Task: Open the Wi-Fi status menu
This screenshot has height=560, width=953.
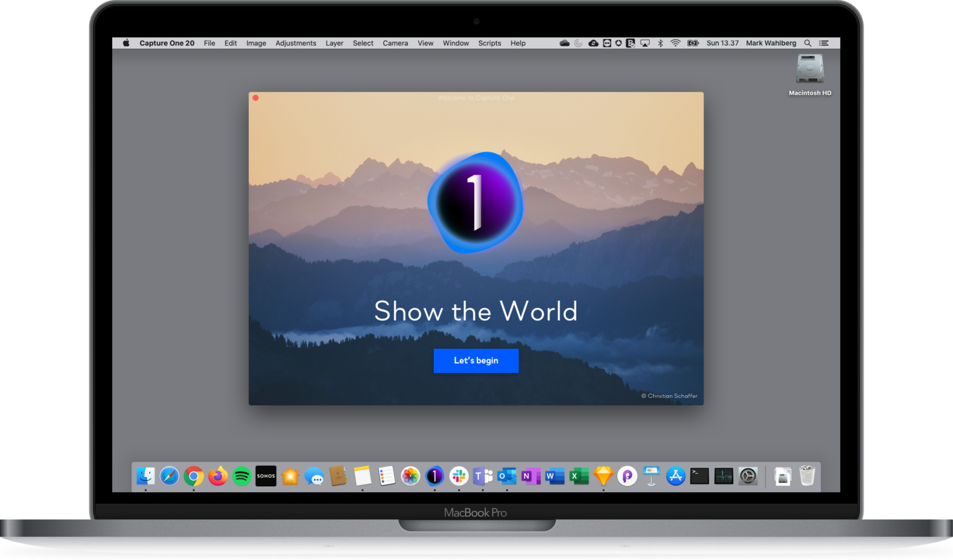Action: click(x=675, y=43)
